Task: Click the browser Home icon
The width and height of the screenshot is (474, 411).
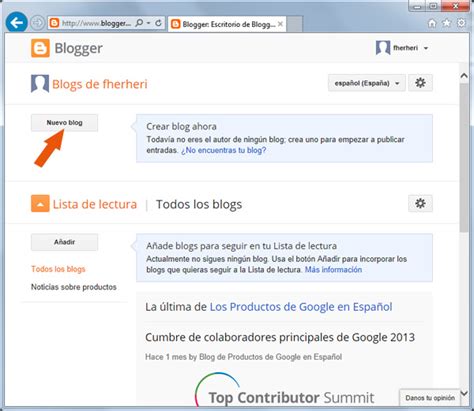Action: 432,23
